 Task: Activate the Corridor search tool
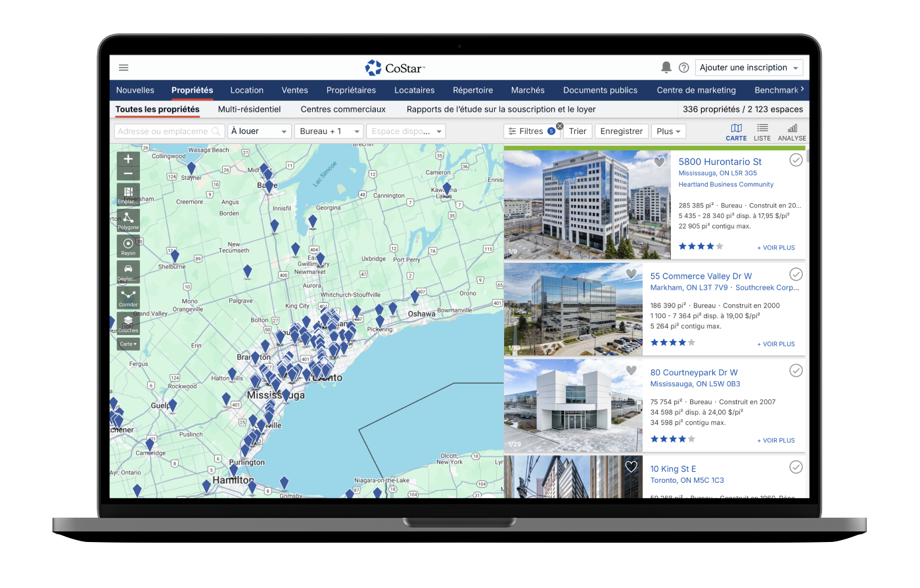[128, 297]
